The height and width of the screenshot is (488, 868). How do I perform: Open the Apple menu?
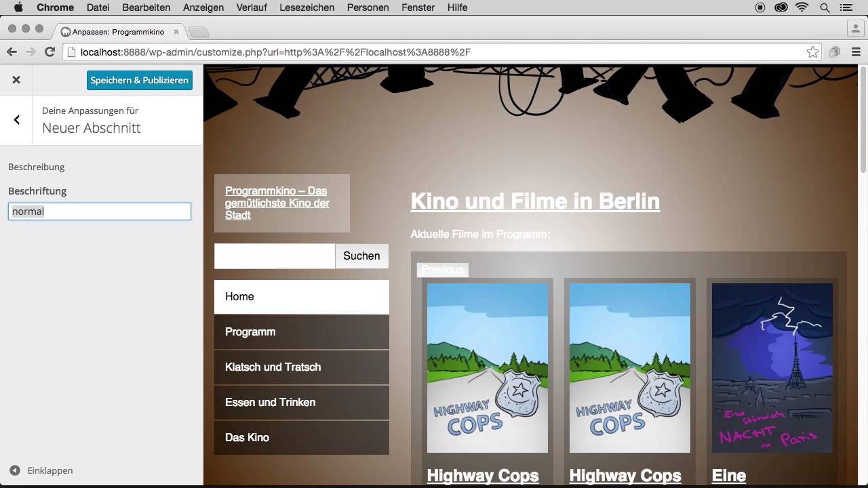(x=18, y=7)
